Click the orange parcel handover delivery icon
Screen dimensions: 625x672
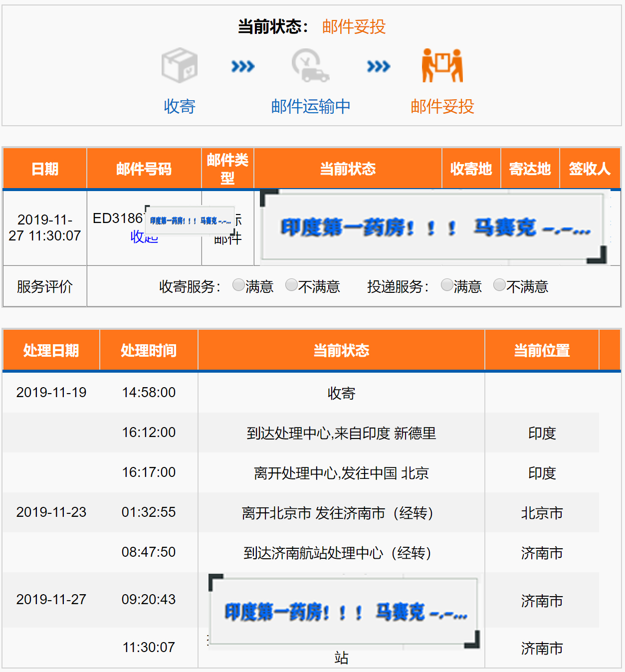(x=442, y=65)
